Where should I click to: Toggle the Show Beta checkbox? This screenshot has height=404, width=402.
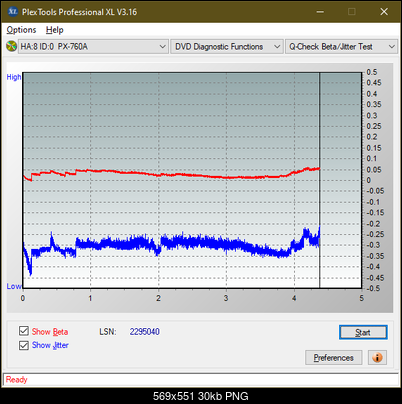click(24, 331)
